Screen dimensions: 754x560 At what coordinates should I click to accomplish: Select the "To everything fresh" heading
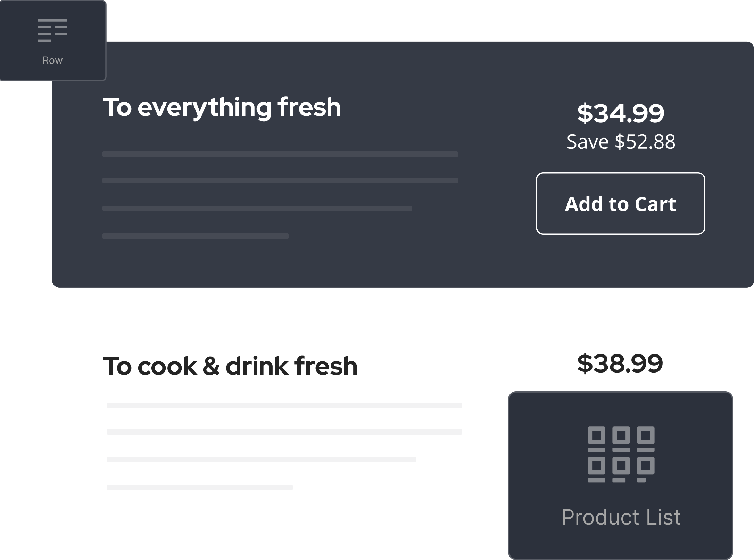coord(222,107)
